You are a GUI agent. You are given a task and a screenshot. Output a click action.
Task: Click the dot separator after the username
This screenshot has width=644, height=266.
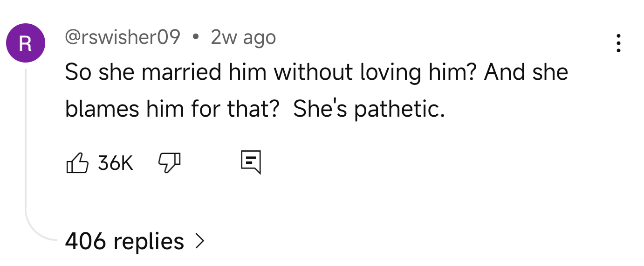click(195, 37)
